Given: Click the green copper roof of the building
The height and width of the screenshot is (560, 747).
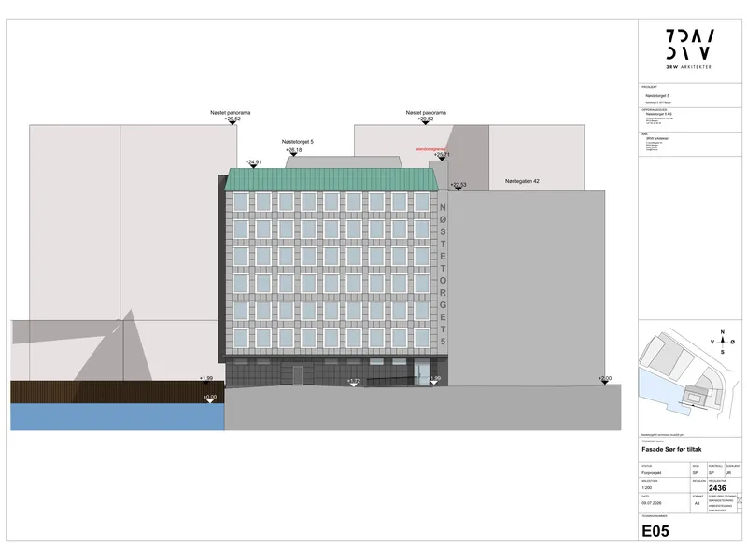Looking at the screenshot, I should [x=331, y=178].
